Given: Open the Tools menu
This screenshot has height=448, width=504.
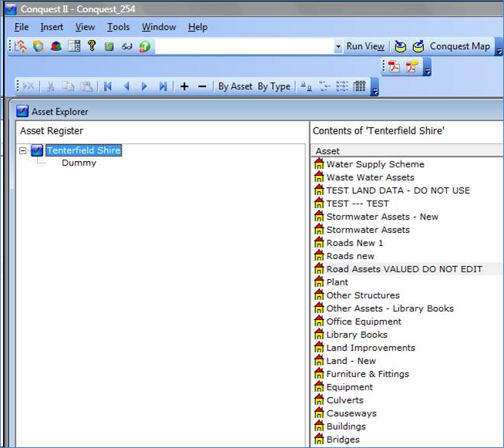Looking at the screenshot, I should [118, 27].
